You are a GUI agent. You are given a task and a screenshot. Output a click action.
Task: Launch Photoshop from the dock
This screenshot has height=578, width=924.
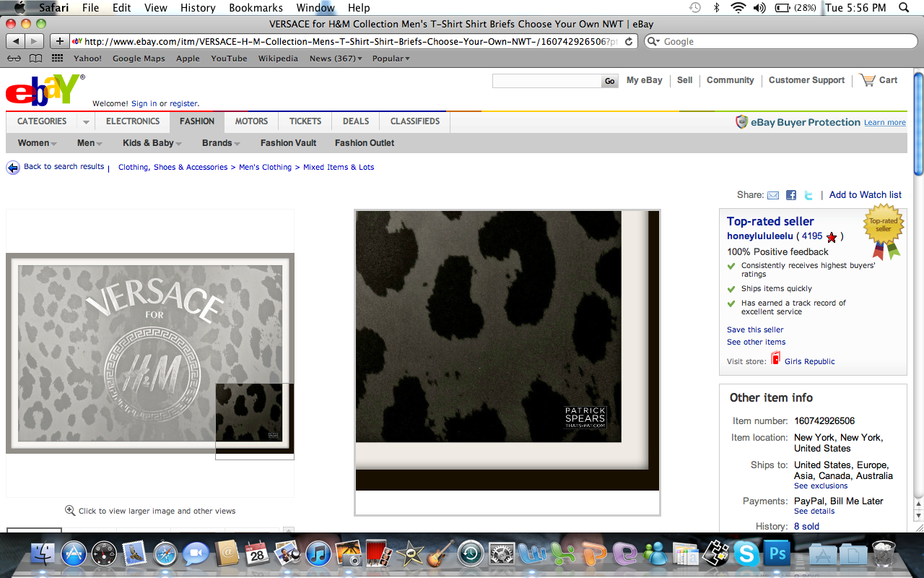777,554
